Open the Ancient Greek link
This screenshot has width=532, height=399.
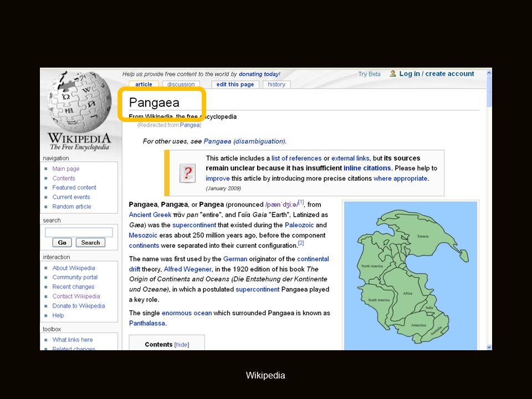click(150, 215)
